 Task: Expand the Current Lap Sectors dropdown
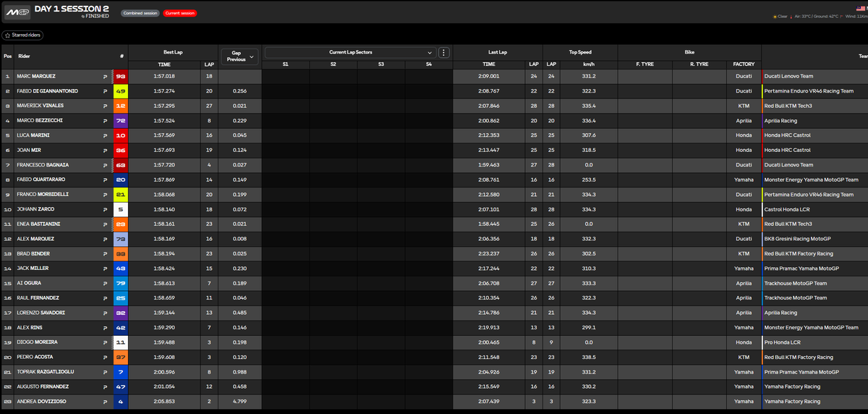coord(351,53)
